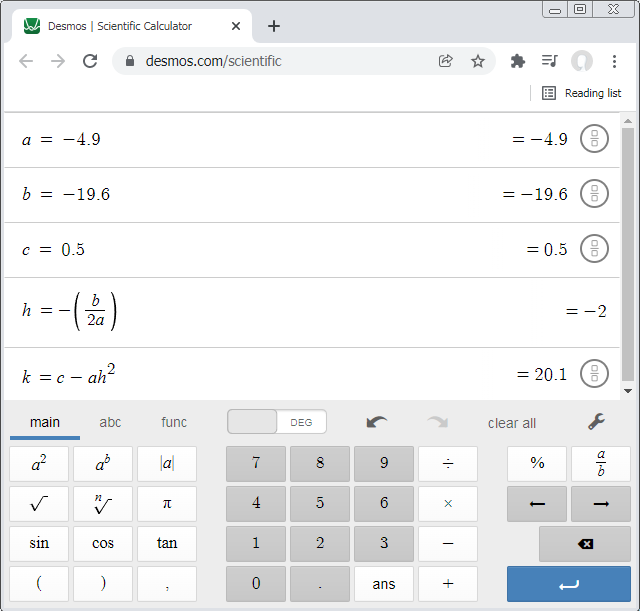The height and width of the screenshot is (611, 640).
Task: Click the number 8 key
Action: coord(320,464)
